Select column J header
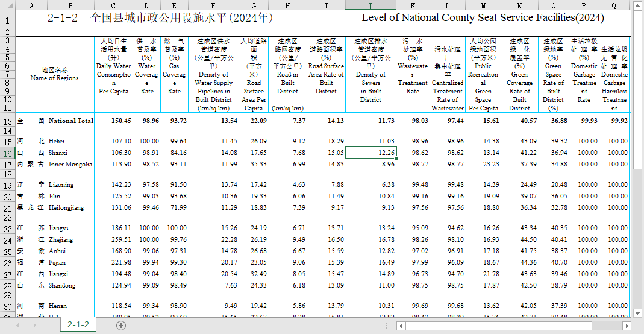Image resolution: width=644 pixels, height=334 pixels. [x=370, y=4]
